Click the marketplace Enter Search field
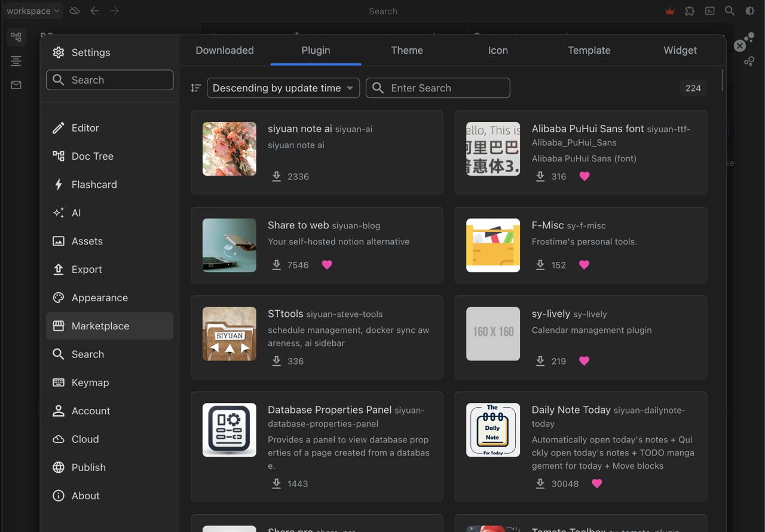 point(438,88)
